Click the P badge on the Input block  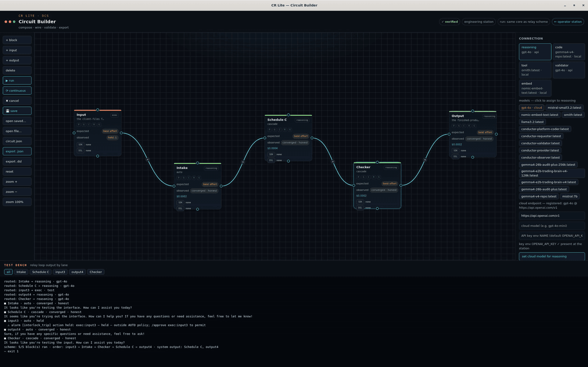click(x=79, y=125)
